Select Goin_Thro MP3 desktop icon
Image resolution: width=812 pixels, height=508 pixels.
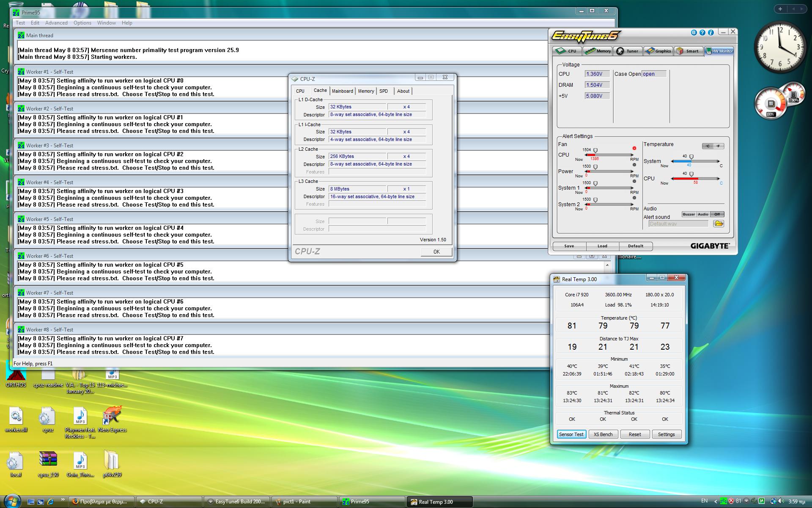[x=80, y=464]
